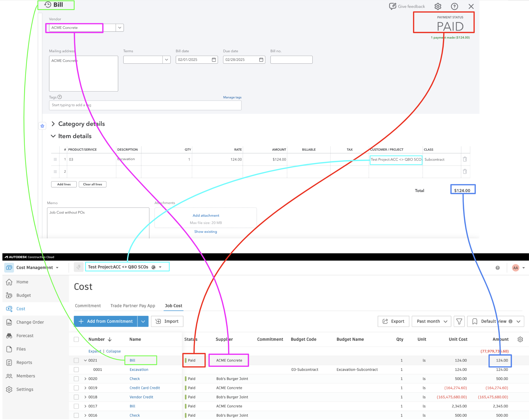The image size is (529, 420).
Task: Open Vendor dropdown arrow
Action: (119, 28)
